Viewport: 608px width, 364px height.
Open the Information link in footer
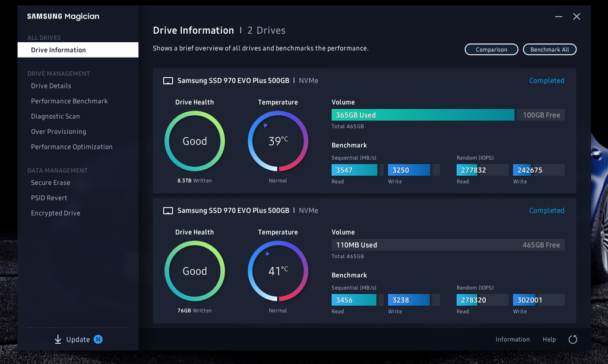click(512, 340)
